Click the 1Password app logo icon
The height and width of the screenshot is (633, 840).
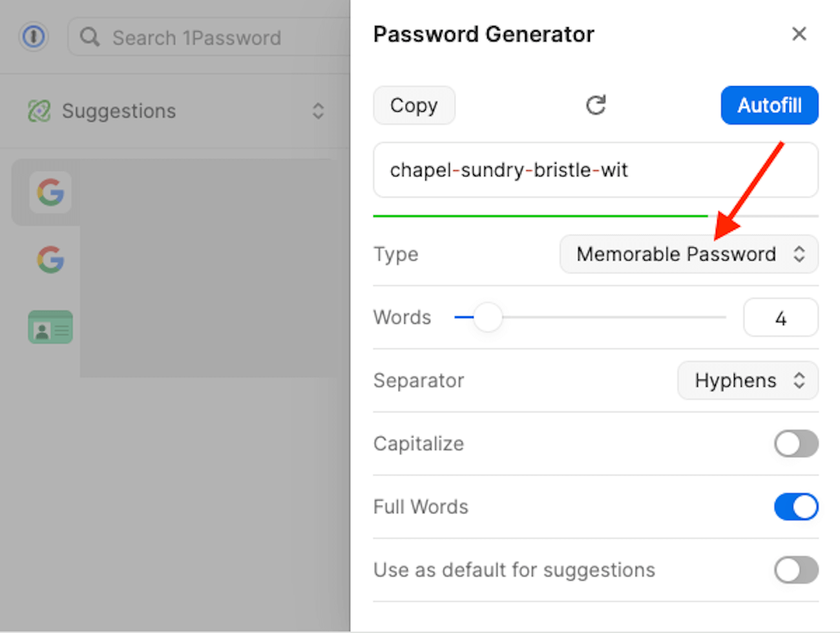point(33,37)
